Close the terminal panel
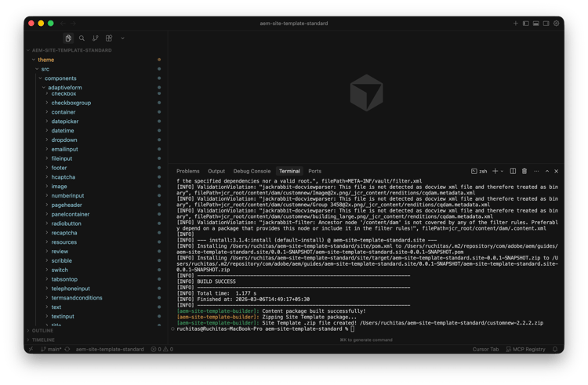Screen dimensions: 588x385 pyautogui.click(x=556, y=171)
